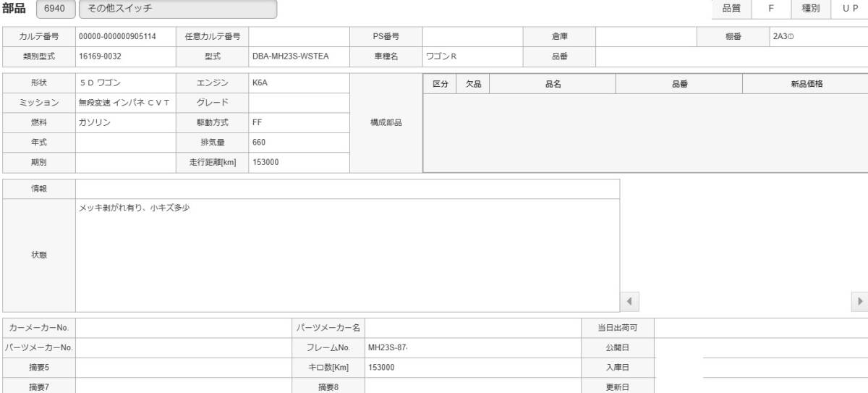
Task: Click the 構成部品 label cell
Action: tap(386, 123)
